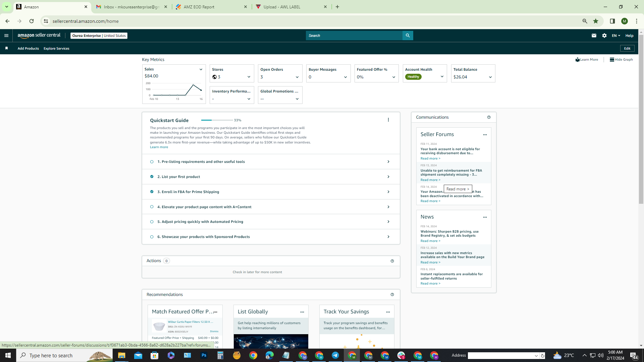
Task: Open the mail messages icon
Action: point(594,36)
